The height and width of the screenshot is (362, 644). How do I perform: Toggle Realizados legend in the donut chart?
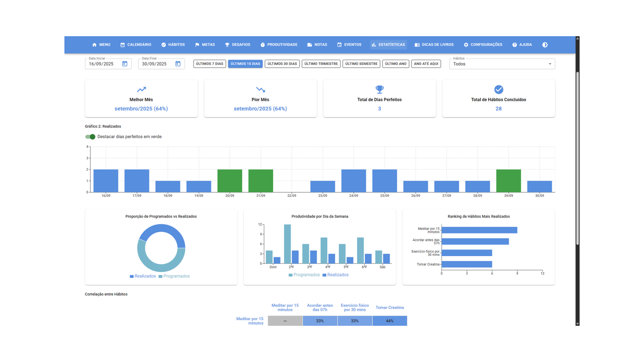tap(143, 276)
